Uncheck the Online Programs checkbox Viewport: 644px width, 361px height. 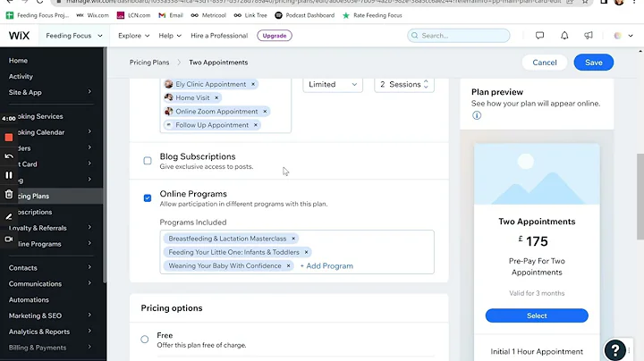tap(148, 198)
